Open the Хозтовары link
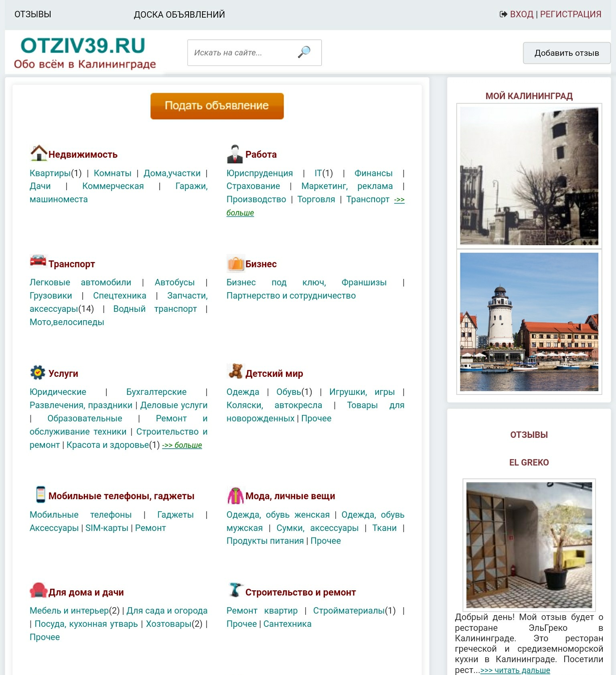The image size is (616, 675). pos(169,624)
